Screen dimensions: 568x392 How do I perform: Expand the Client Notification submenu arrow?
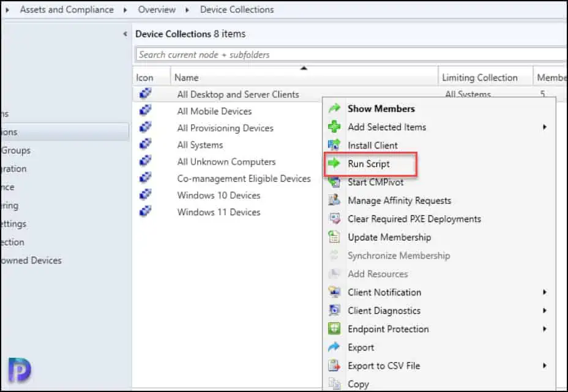(x=545, y=292)
